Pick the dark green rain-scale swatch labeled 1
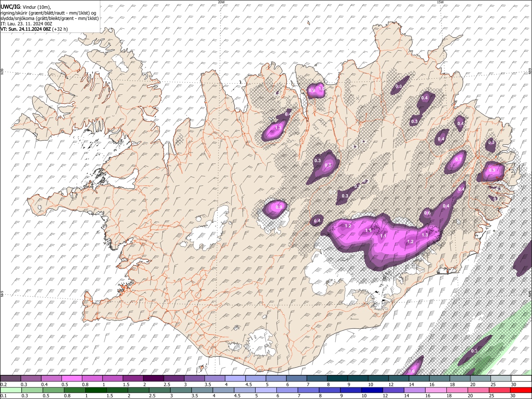The width and height of the screenshot is (532, 399). (x=96, y=390)
